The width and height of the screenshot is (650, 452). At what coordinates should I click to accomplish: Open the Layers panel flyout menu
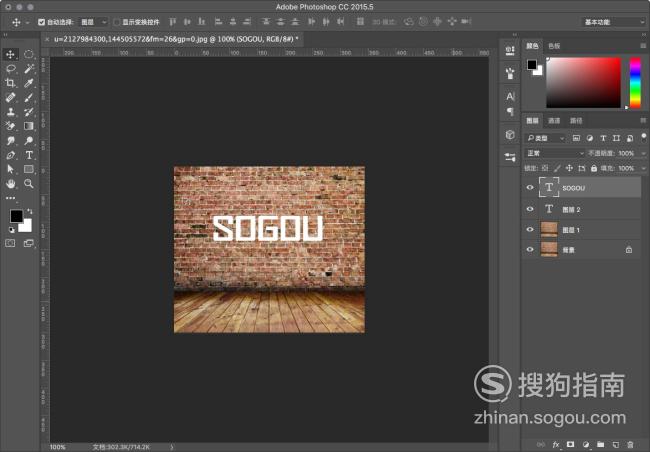[643, 120]
